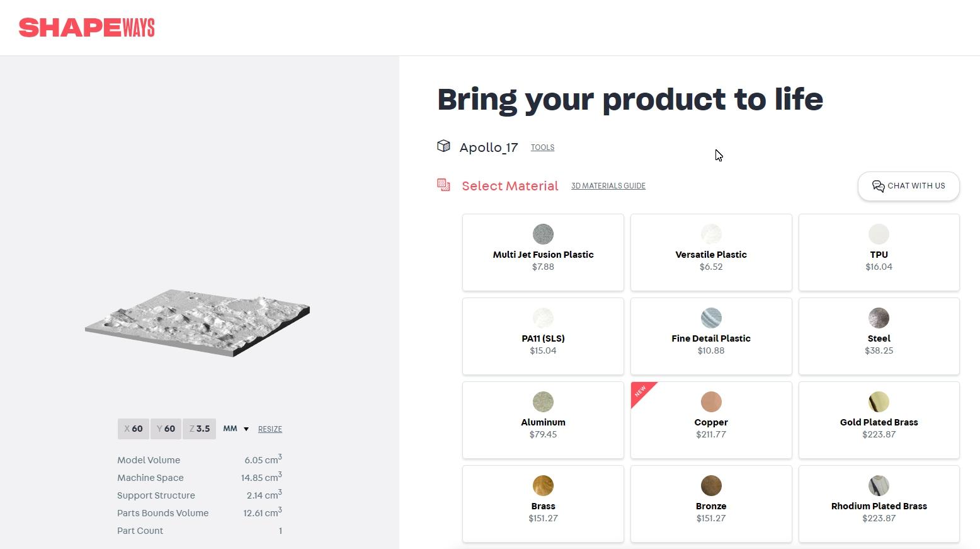This screenshot has width=980, height=549.
Task: Pick the Brass material swatch icon
Action: [543, 486]
